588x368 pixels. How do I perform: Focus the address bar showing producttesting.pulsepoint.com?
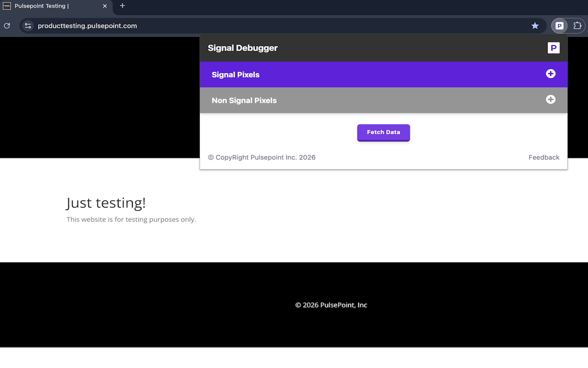283,26
